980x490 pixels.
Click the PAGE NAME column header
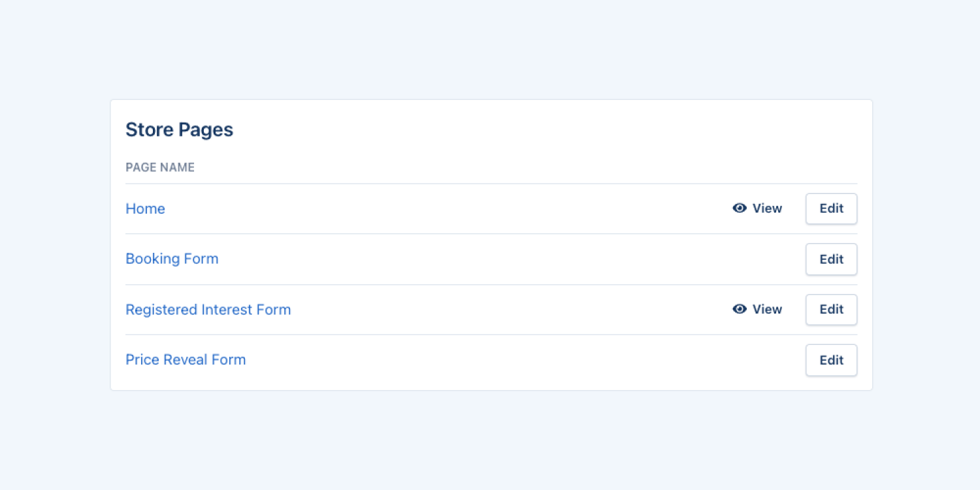(160, 167)
